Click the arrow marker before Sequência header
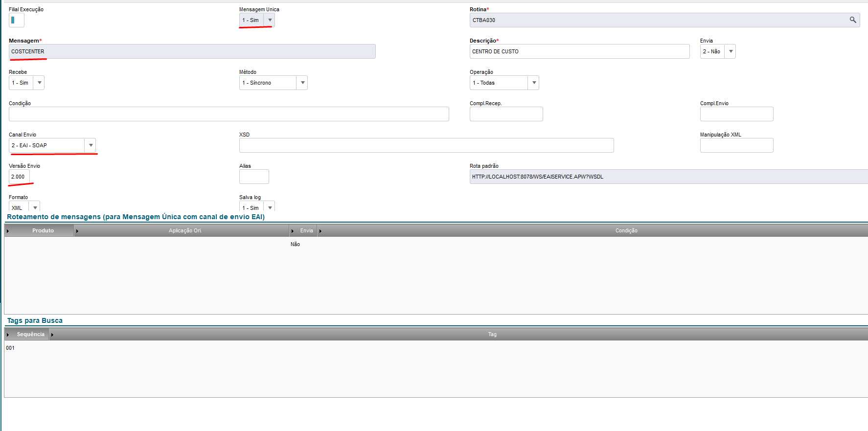Image resolution: width=868 pixels, height=431 pixels. point(8,335)
